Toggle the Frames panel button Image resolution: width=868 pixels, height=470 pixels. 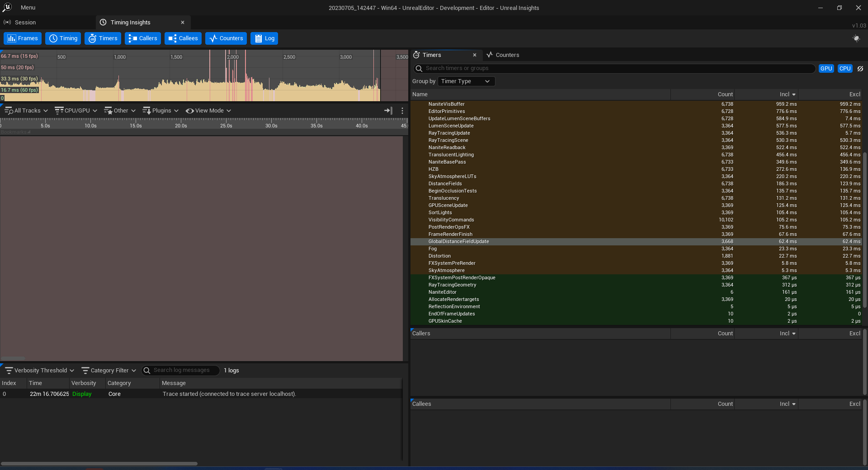click(23, 38)
